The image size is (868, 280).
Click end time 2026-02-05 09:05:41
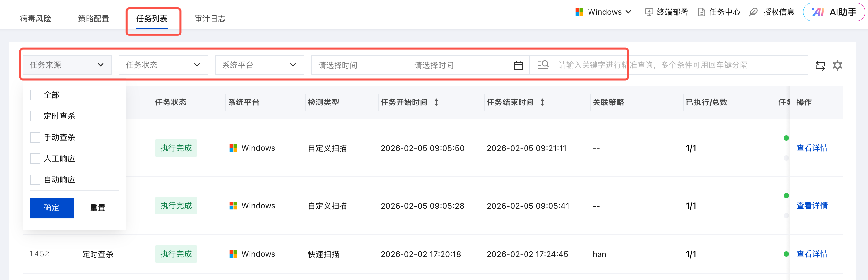click(528, 206)
